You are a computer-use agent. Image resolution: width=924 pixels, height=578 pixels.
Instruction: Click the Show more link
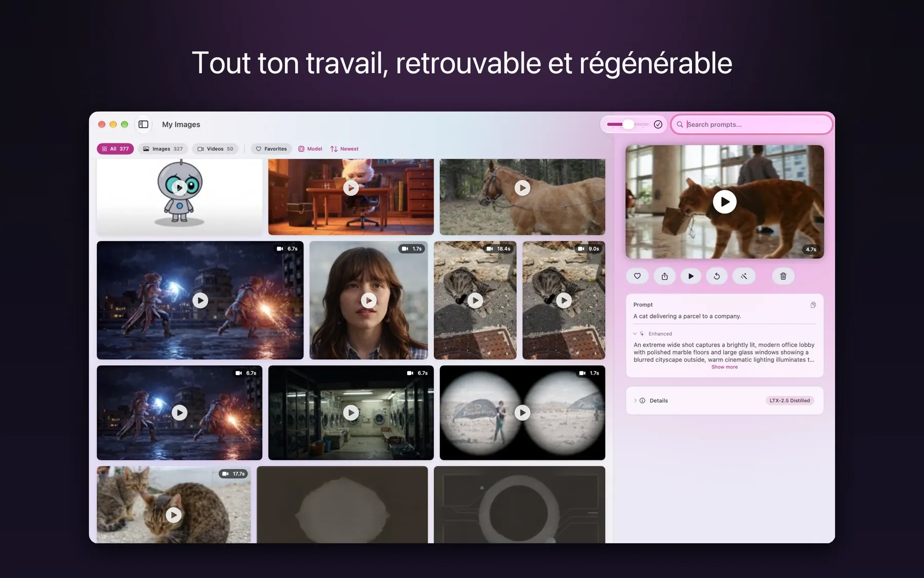point(724,367)
